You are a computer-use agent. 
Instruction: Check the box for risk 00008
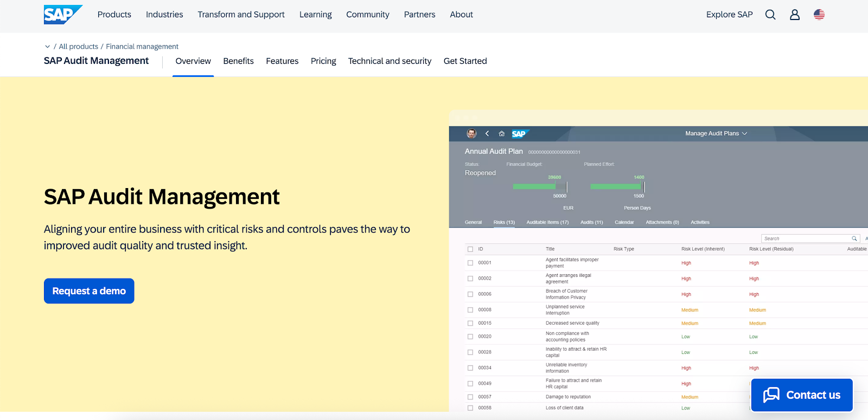coord(470,310)
